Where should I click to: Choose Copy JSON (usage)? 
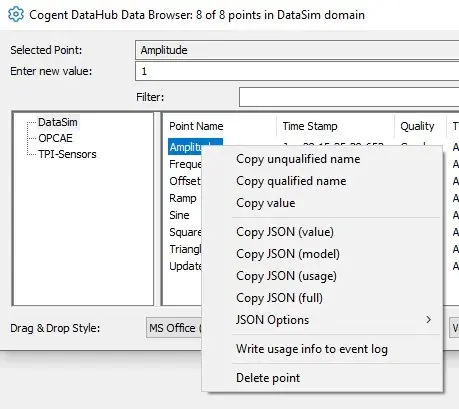pyautogui.click(x=286, y=276)
